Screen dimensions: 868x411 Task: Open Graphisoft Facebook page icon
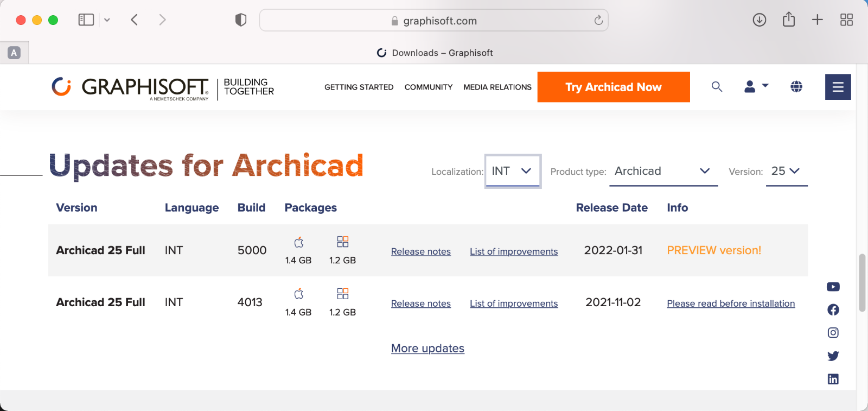[x=833, y=309]
